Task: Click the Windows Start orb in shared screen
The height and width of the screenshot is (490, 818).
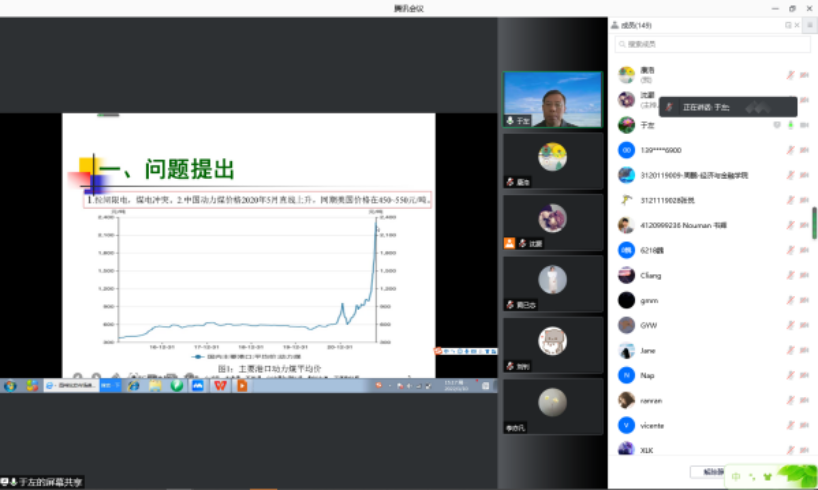Action: pyautogui.click(x=11, y=385)
